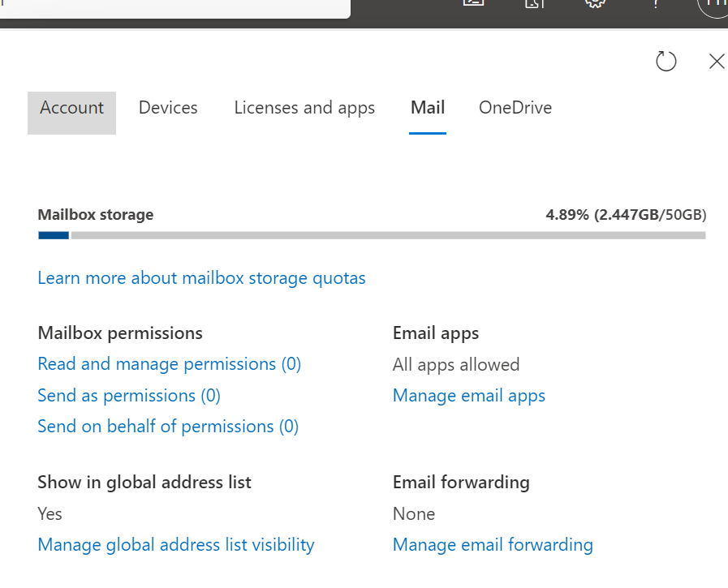
Task: Click Manage email apps link
Action: coord(468,396)
